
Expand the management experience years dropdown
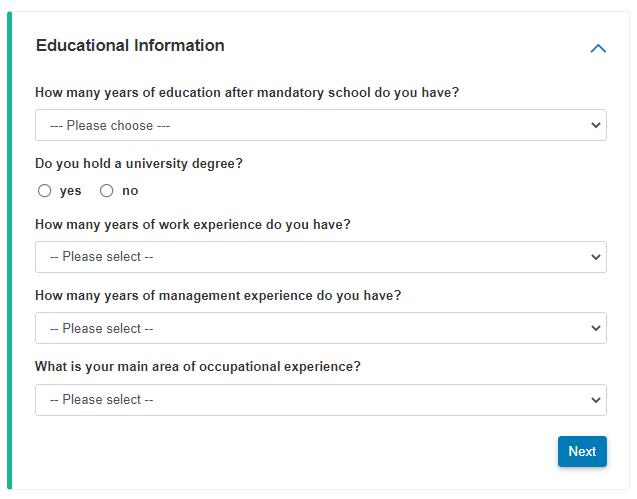[x=320, y=328]
